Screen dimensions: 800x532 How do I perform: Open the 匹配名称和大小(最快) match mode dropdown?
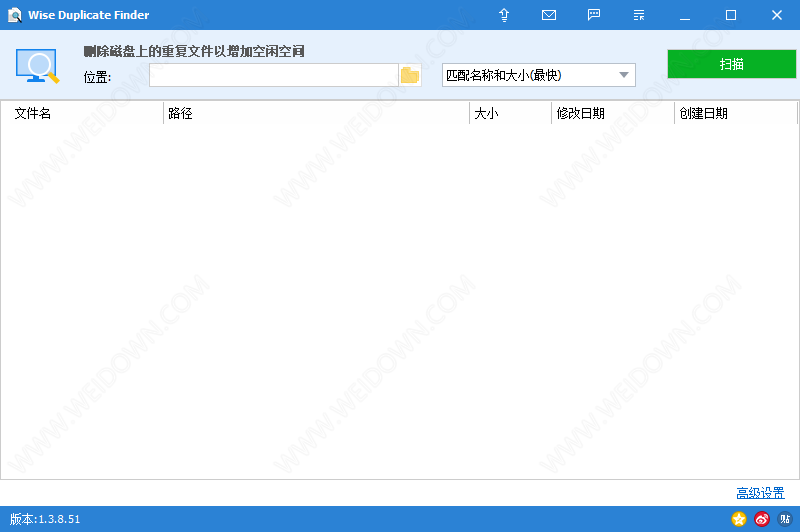point(539,75)
